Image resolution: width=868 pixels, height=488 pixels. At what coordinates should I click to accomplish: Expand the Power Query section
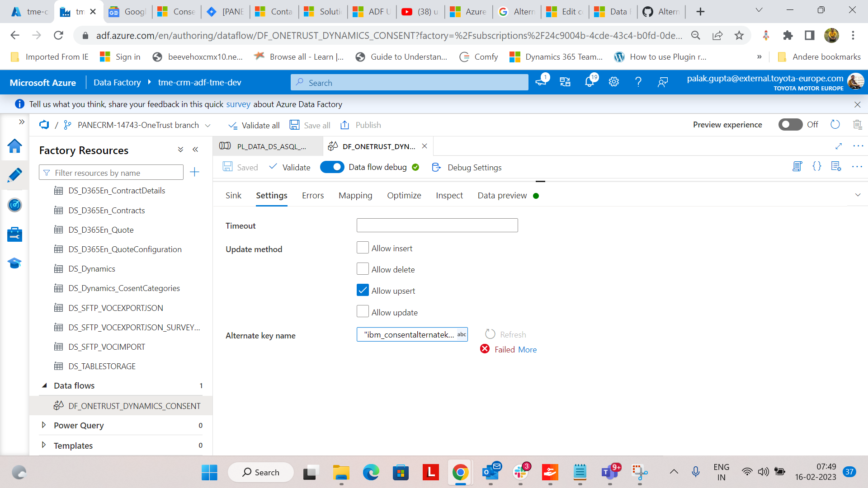44,425
